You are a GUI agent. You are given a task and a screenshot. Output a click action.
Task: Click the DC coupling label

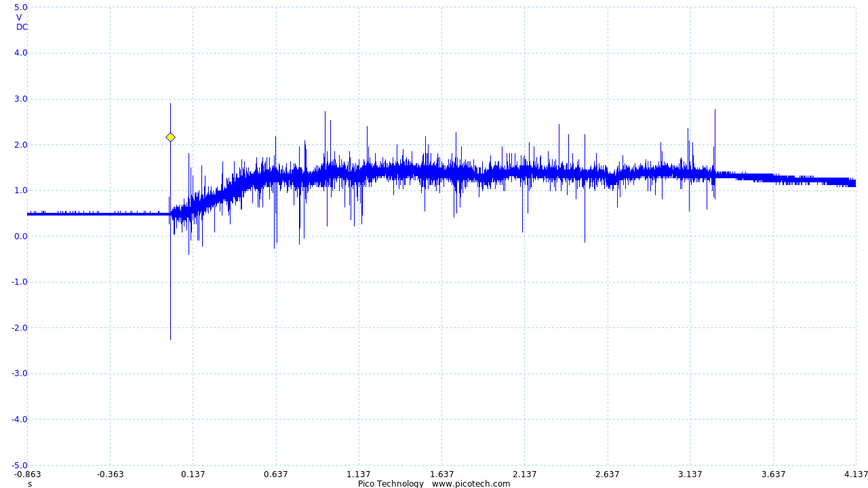click(22, 27)
